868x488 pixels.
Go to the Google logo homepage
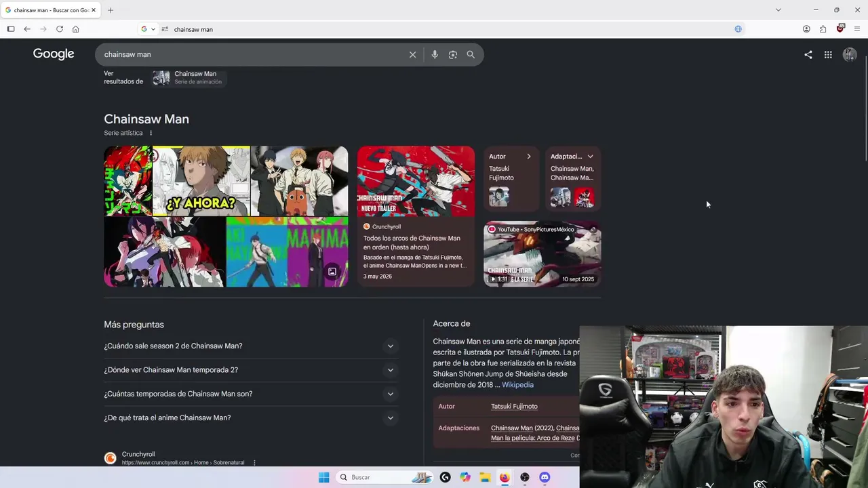pos(54,54)
